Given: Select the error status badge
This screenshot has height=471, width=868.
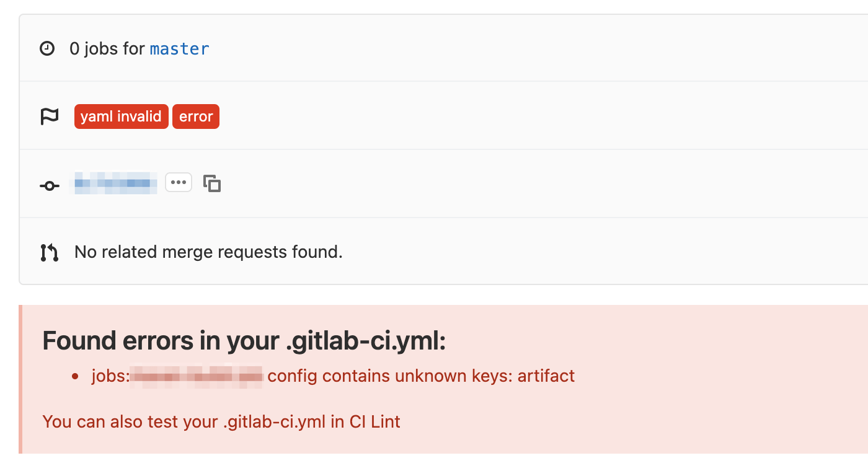Looking at the screenshot, I should click(196, 116).
